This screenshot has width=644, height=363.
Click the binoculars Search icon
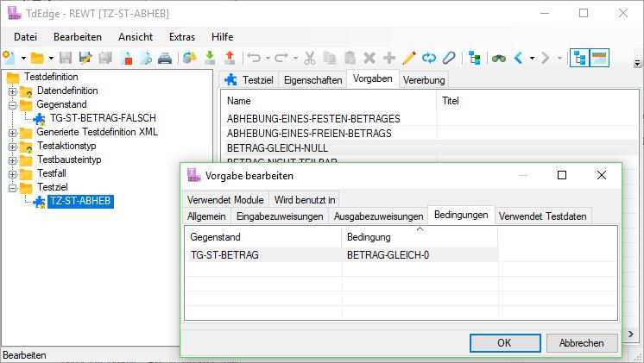[x=499, y=59]
